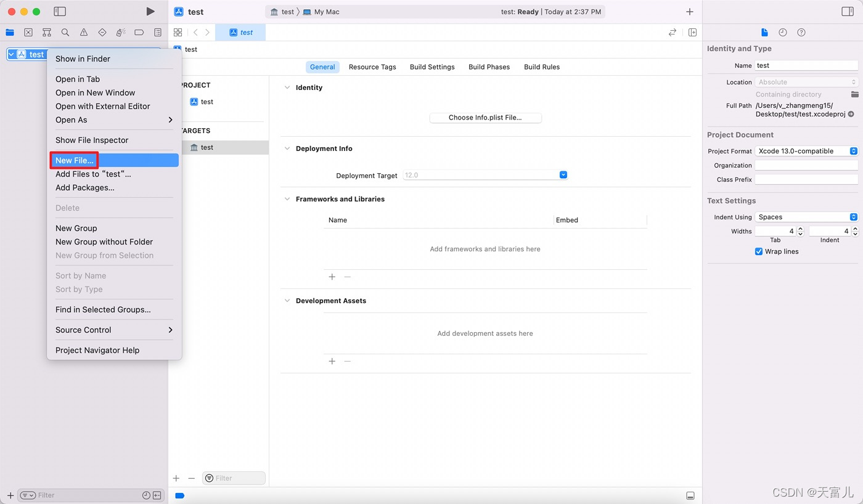Screen dimensions: 863x504
Task: Collapse the Deployment Info section
Action: pos(287,148)
